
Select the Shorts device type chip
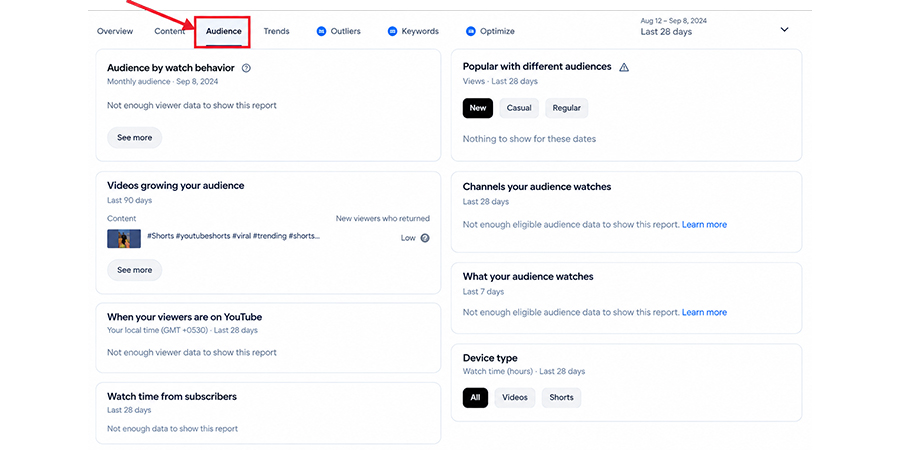561,398
